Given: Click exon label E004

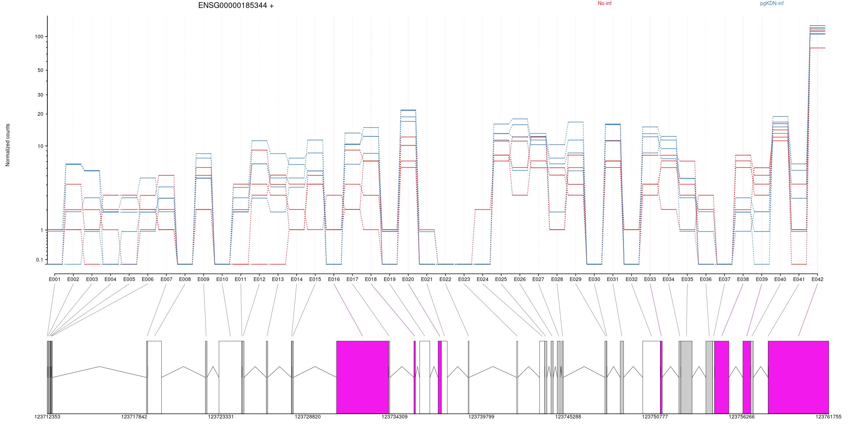Looking at the screenshot, I should [x=110, y=279].
